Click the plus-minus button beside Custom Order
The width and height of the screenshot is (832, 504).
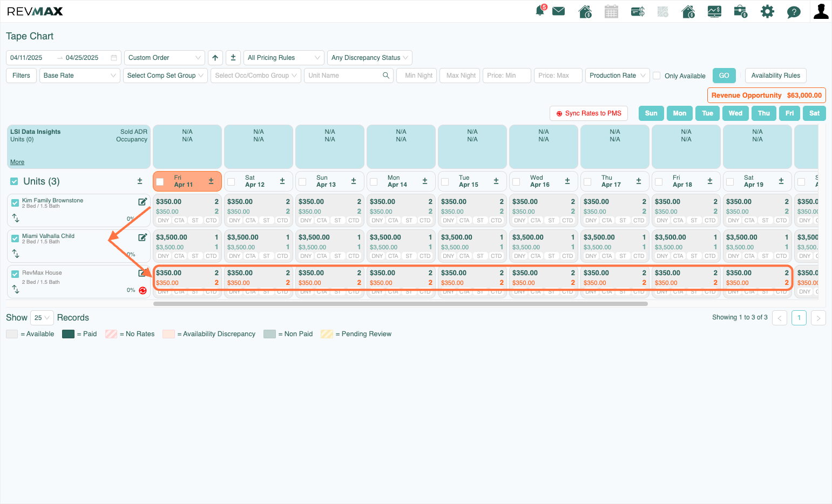[x=233, y=58]
